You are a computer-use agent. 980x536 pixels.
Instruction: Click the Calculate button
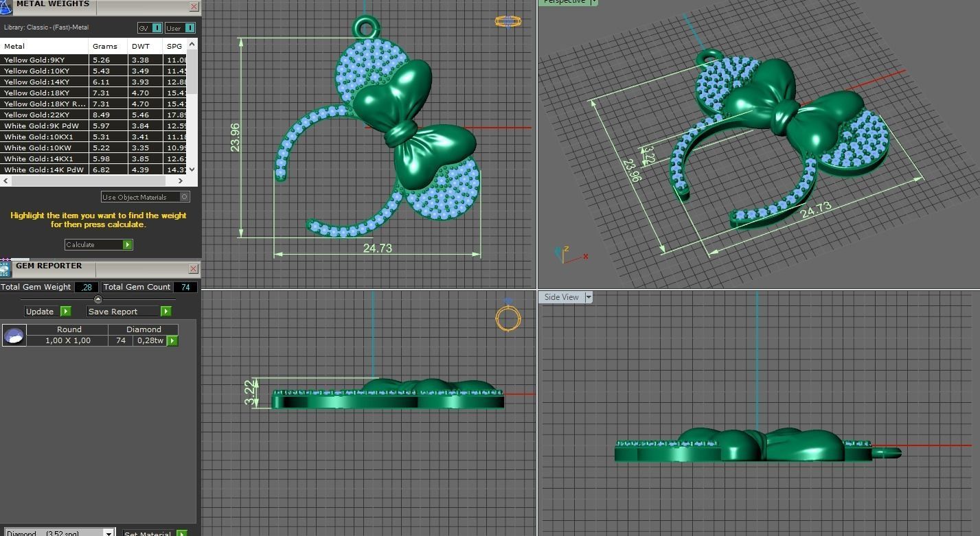pyautogui.click(x=99, y=244)
